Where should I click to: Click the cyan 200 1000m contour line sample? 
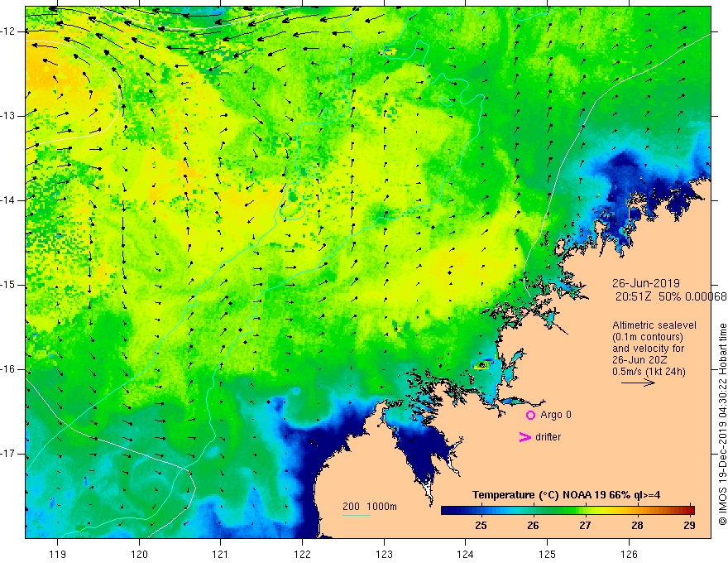(x=356, y=515)
